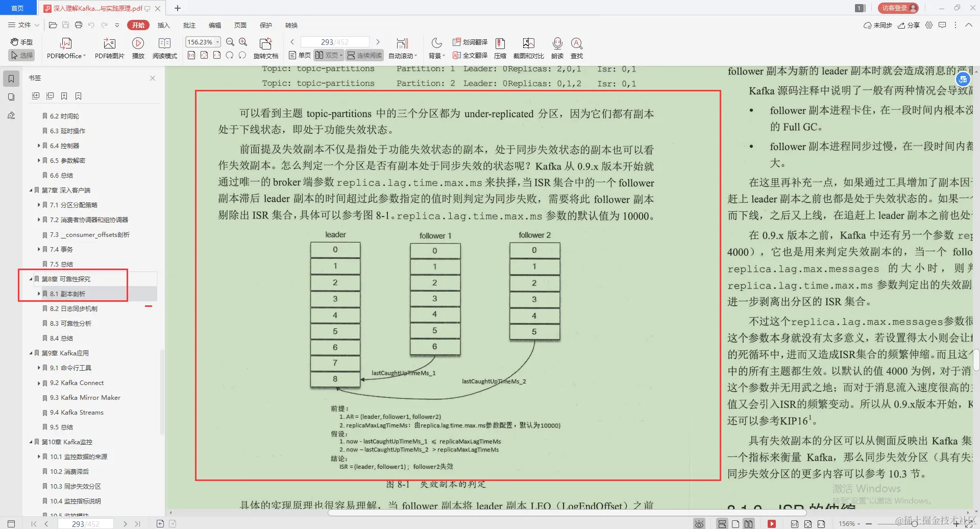Switch to eye-protection mode in status bar

pyautogui.click(x=699, y=523)
